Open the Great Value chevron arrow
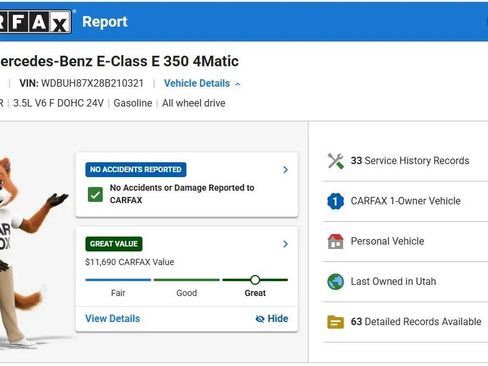488x366 pixels. 285,244
